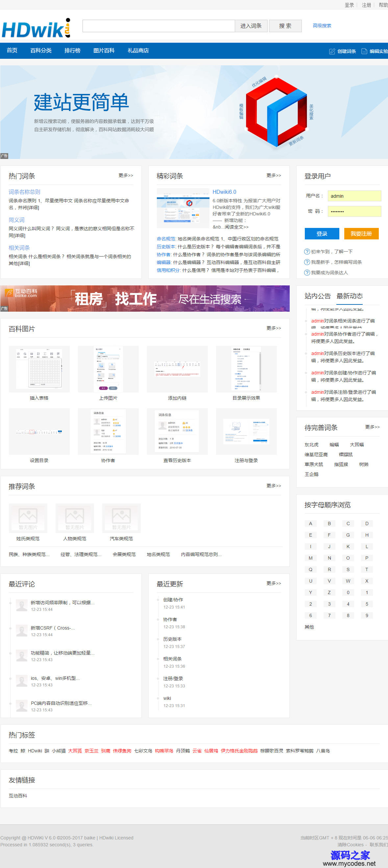388x868 pixels.
Task: Open the 添加内链 picture thumbnail
Action: click(177, 369)
